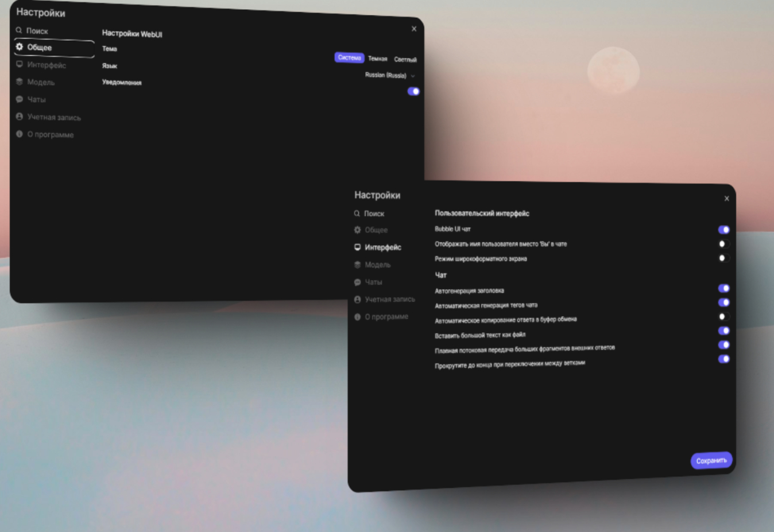Viewport: 774px width, 532px height.
Task: Switch theme to Светлый
Action: coord(405,59)
